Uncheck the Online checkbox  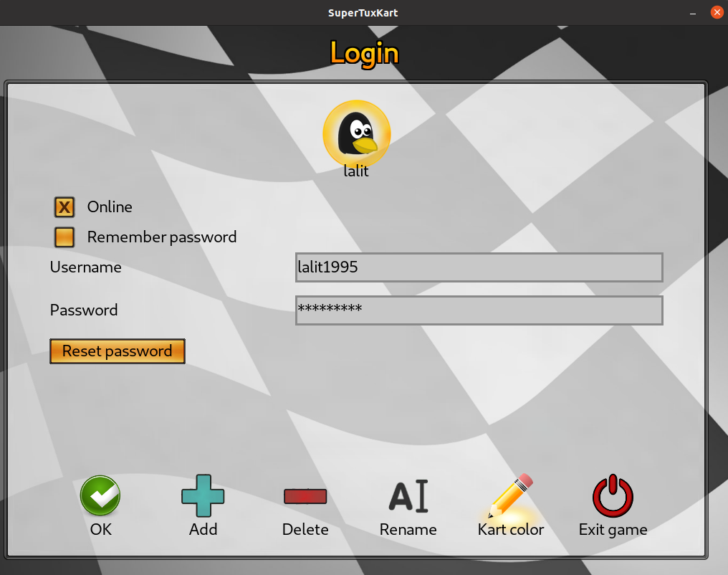click(x=64, y=207)
